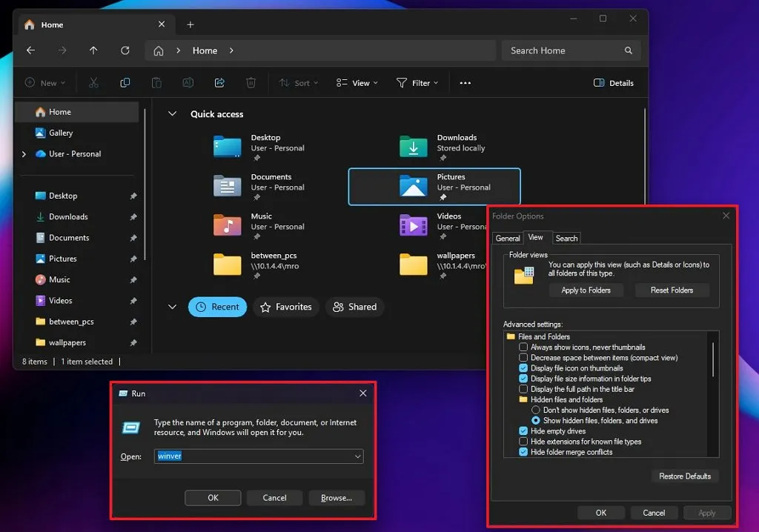Click the Share icon in the toolbar

[x=219, y=82]
